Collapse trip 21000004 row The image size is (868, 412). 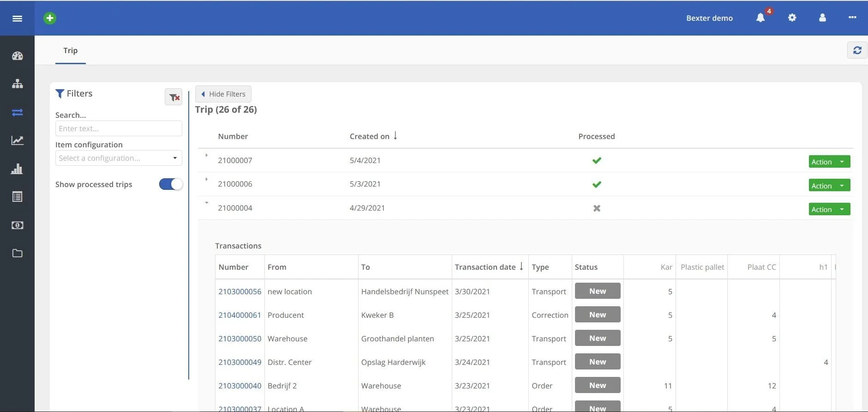tap(206, 203)
